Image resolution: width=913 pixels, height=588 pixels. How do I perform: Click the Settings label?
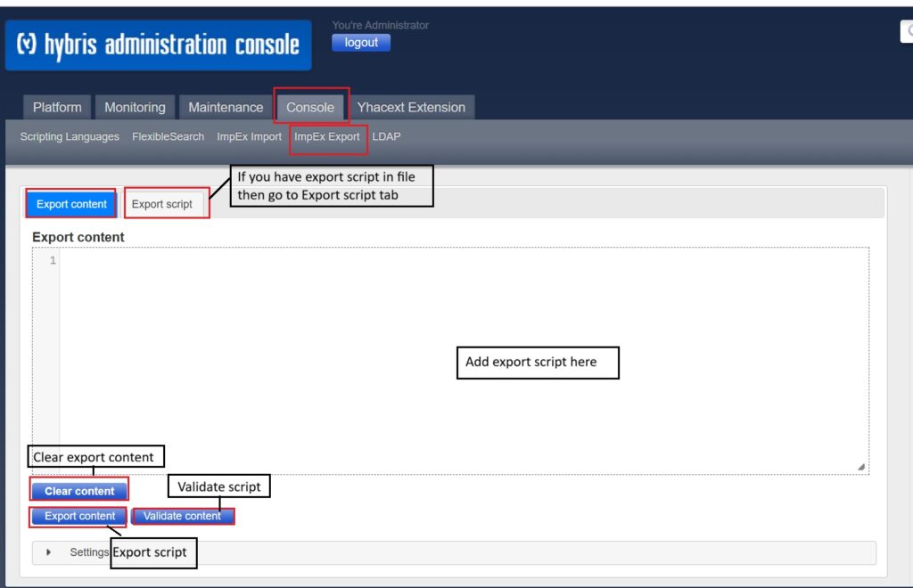tap(88, 552)
